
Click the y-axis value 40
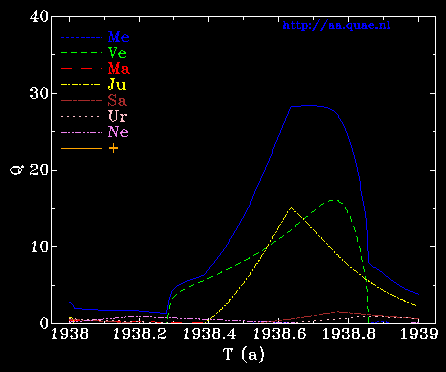(x=39, y=17)
